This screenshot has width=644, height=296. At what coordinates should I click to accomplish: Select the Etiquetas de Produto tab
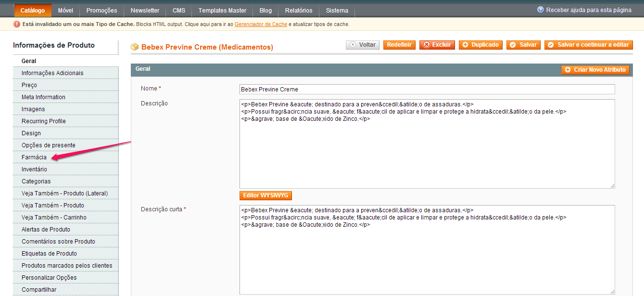pyautogui.click(x=65, y=254)
